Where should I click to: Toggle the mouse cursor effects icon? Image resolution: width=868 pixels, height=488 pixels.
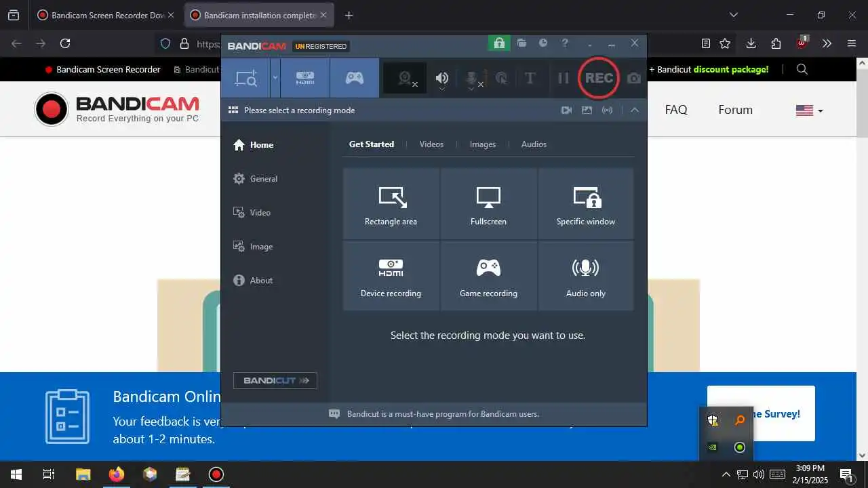coord(502,79)
